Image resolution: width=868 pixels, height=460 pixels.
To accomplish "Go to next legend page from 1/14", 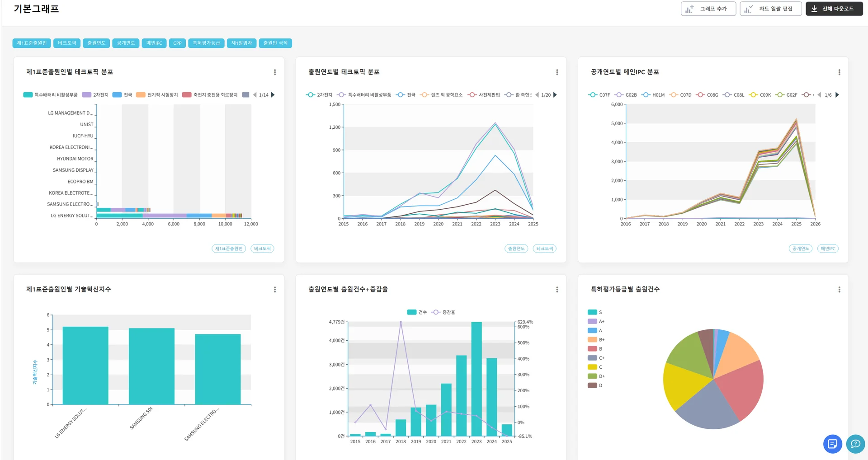I will pos(273,95).
